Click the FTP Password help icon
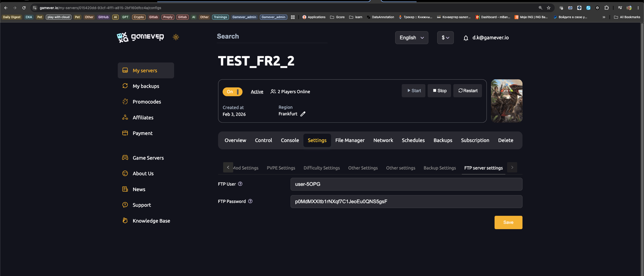 (250, 201)
